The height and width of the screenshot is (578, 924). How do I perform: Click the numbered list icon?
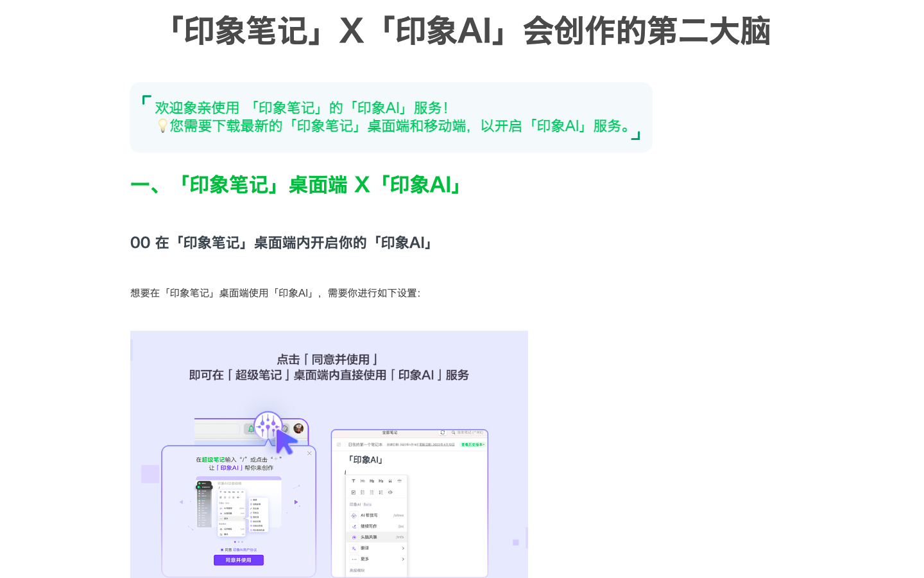(x=363, y=493)
